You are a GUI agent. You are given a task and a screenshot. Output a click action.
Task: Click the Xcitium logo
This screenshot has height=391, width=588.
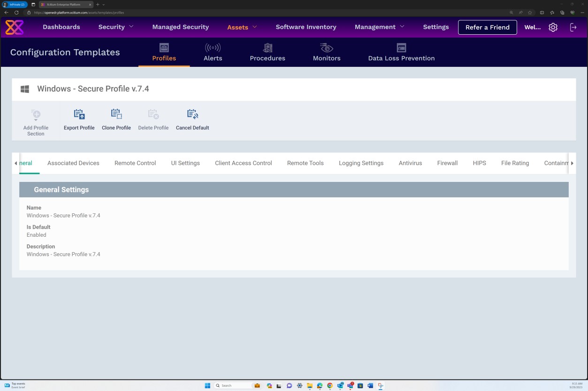(x=14, y=27)
